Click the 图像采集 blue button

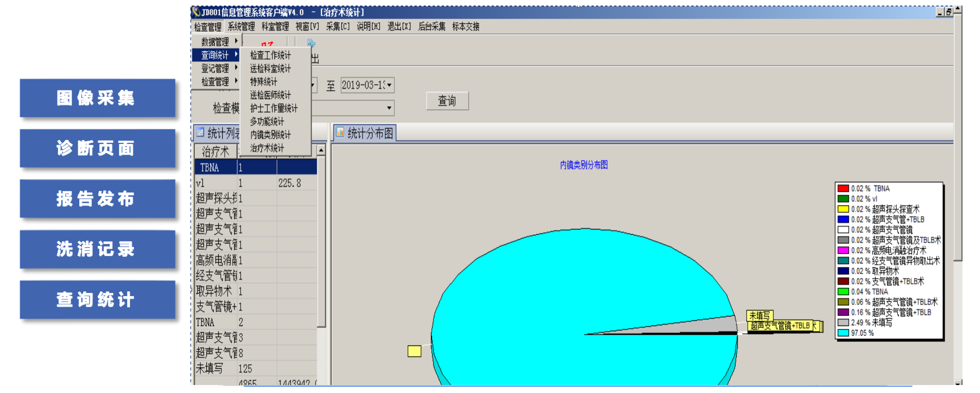tap(98, 98)
